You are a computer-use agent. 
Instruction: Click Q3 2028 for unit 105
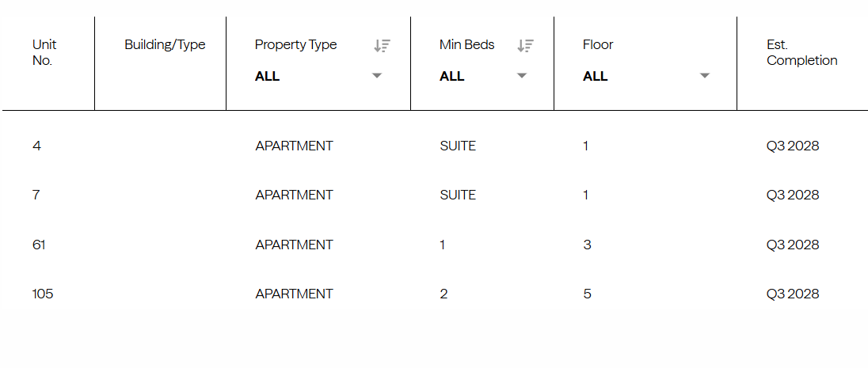coord(792,294)
